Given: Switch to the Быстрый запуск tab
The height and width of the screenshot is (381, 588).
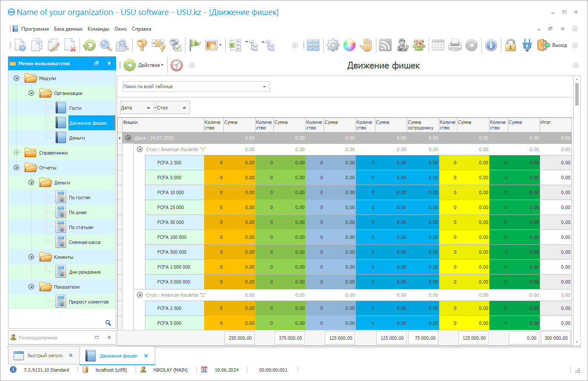Looking at the screenshot, I should pyautogui.click(x=45, y=355).
